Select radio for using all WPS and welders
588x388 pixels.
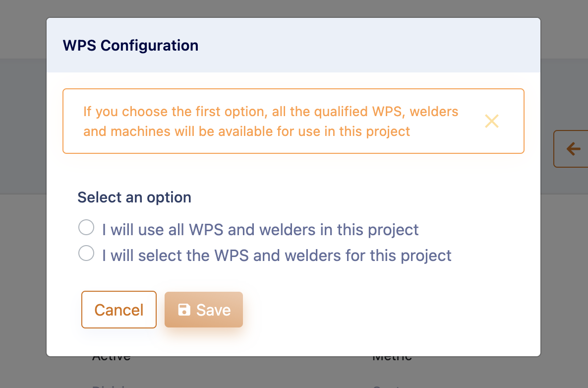(x=86, y=227)
